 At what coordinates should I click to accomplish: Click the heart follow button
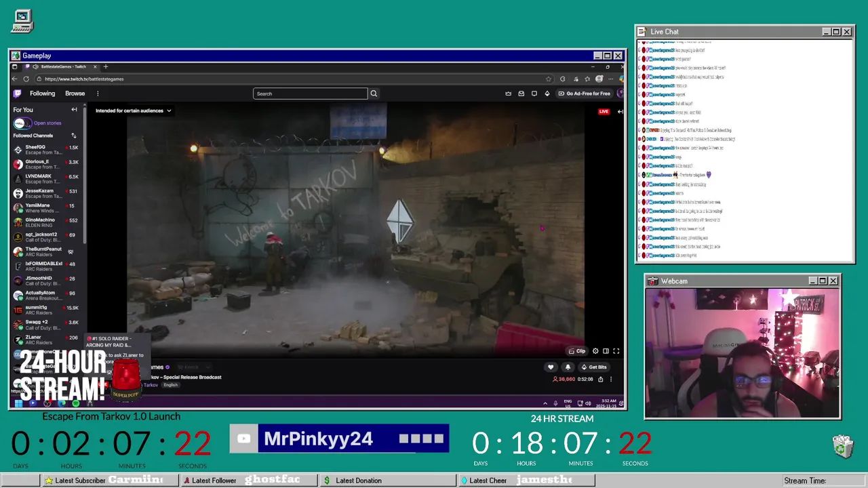551,367
